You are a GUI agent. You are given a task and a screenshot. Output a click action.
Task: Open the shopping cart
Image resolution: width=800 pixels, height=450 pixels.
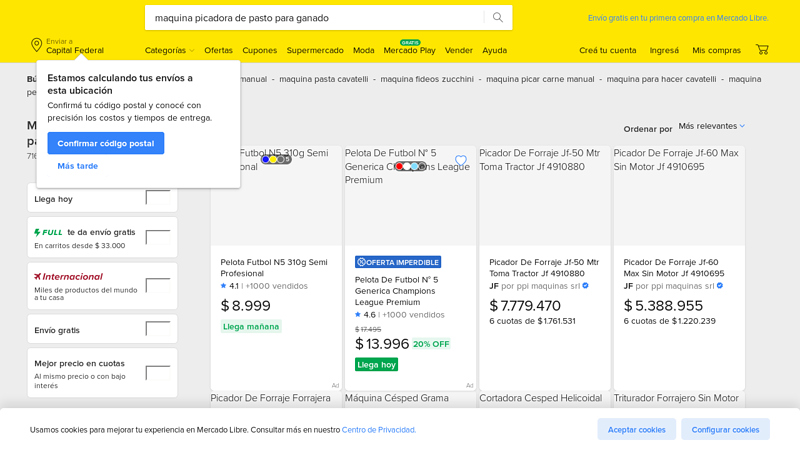(x=762, y=50)
